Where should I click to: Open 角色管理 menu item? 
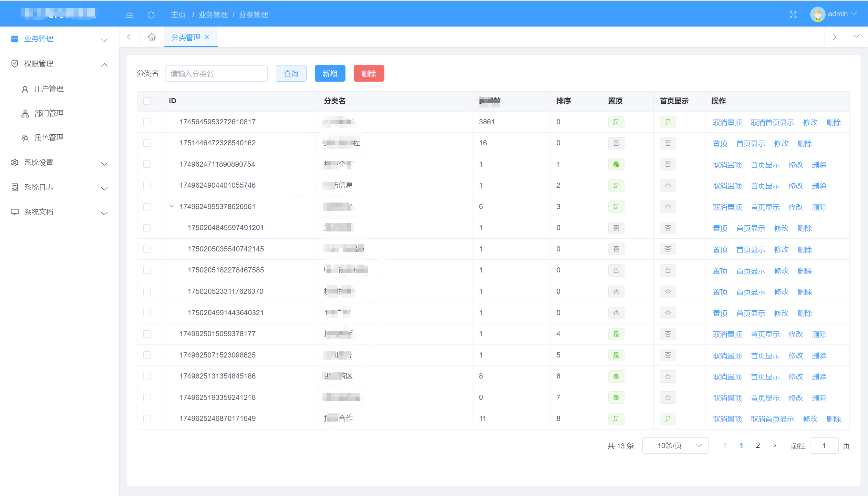(x=59, y=137)
